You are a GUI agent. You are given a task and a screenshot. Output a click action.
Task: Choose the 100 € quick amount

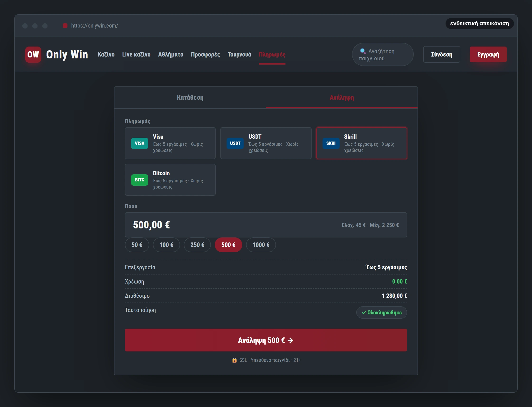click(x=166, y=245)
